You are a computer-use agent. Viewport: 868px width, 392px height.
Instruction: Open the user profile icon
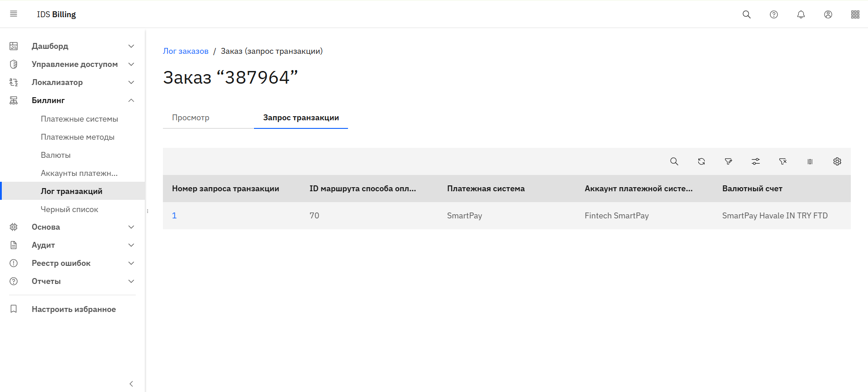828,14
